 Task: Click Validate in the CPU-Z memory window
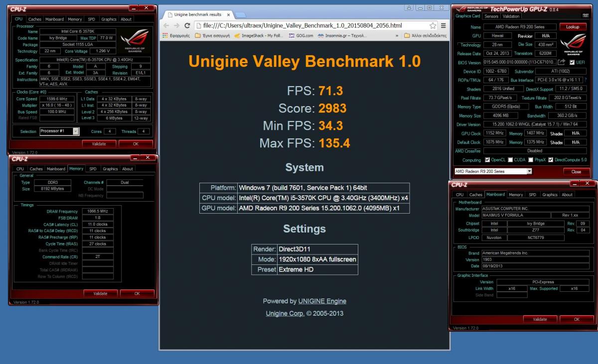click(x=100, y=293)
